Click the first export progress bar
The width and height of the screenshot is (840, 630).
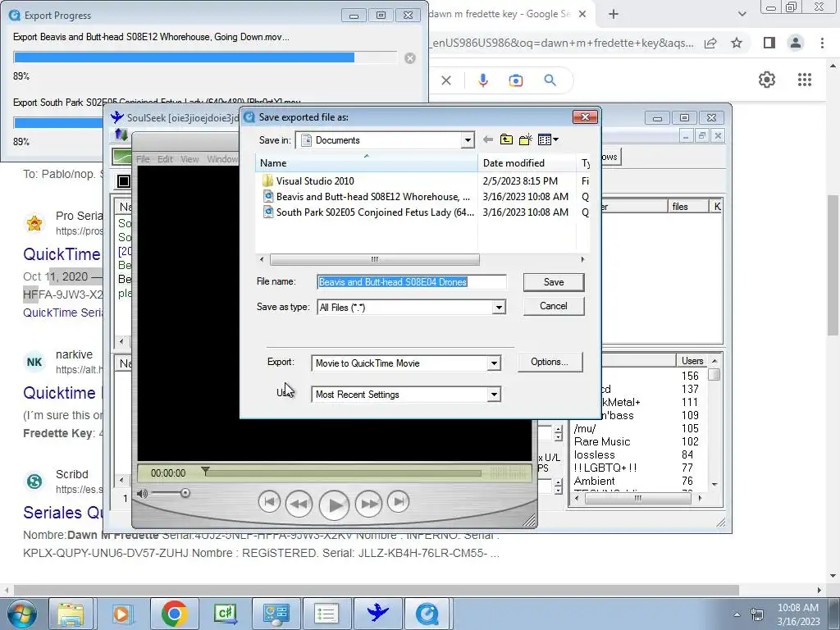point(205,58)
